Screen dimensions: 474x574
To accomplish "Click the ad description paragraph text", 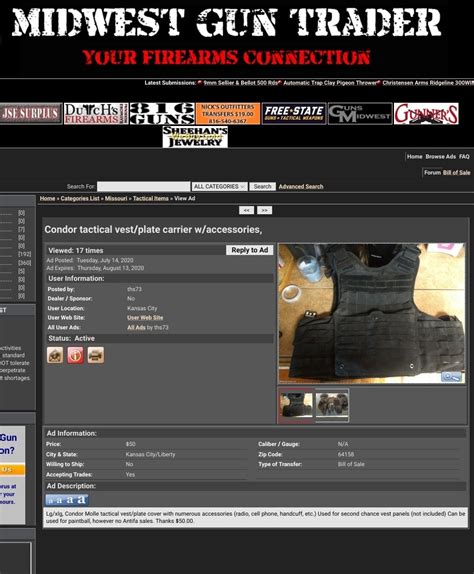I will (x=255, y=517).
